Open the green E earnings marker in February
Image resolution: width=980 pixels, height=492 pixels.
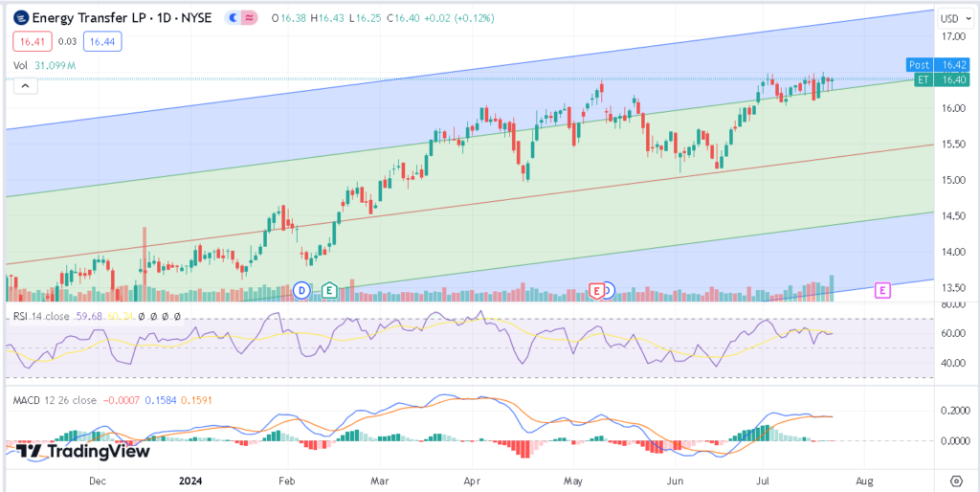[x=329, y=290]
